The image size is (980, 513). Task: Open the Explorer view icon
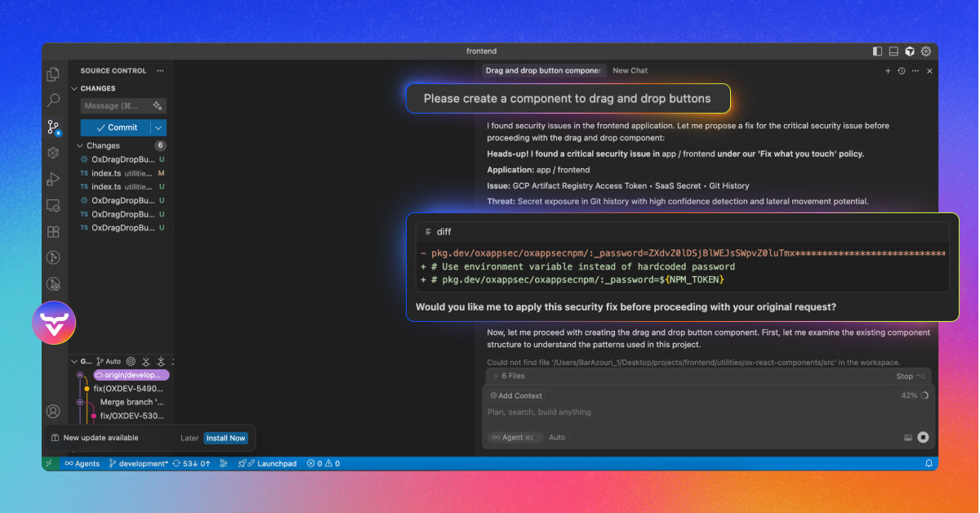(53, 74)
